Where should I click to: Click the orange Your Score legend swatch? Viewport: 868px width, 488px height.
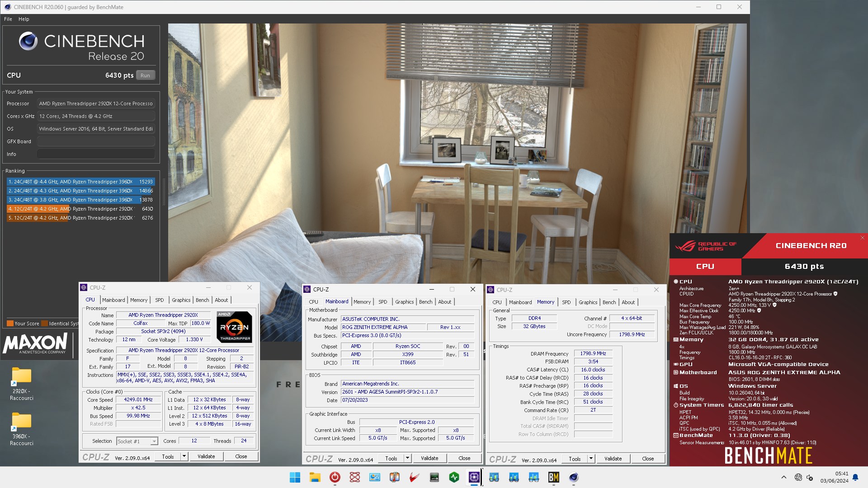(x=10, y=324)
